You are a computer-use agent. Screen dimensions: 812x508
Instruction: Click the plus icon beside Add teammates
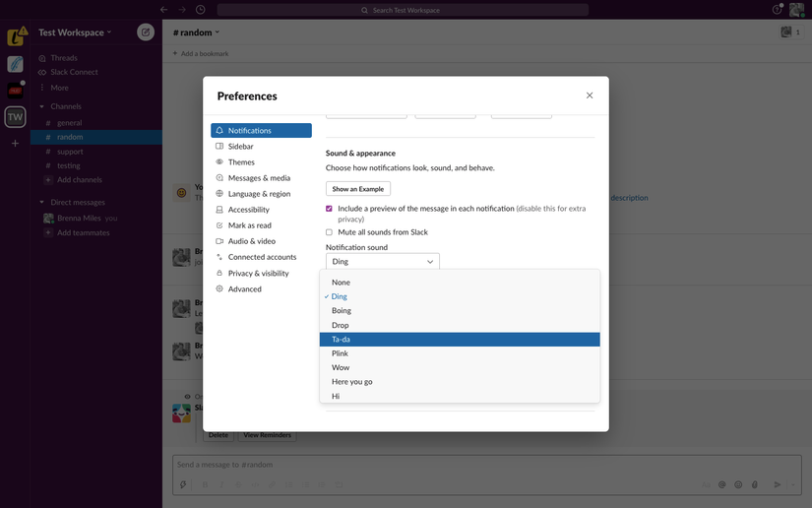click(48, 232)
